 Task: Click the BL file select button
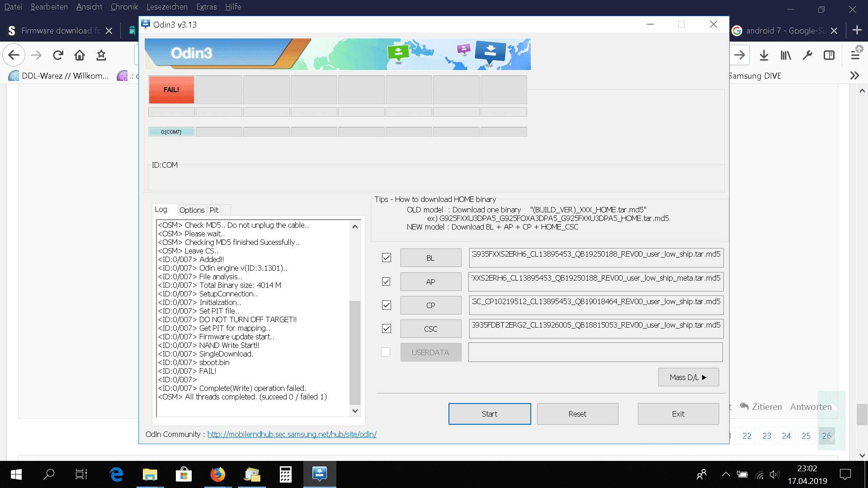(431, 258)
